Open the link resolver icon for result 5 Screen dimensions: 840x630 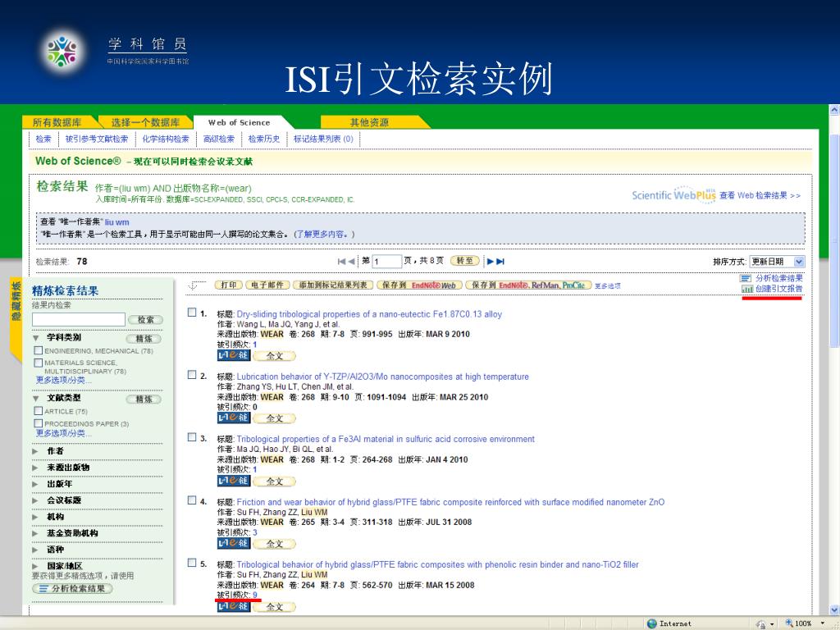pos(234,606)
